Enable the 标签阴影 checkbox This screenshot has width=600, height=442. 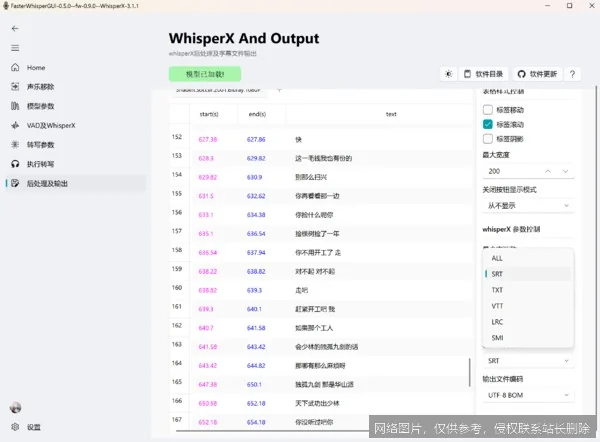[488, 139]
